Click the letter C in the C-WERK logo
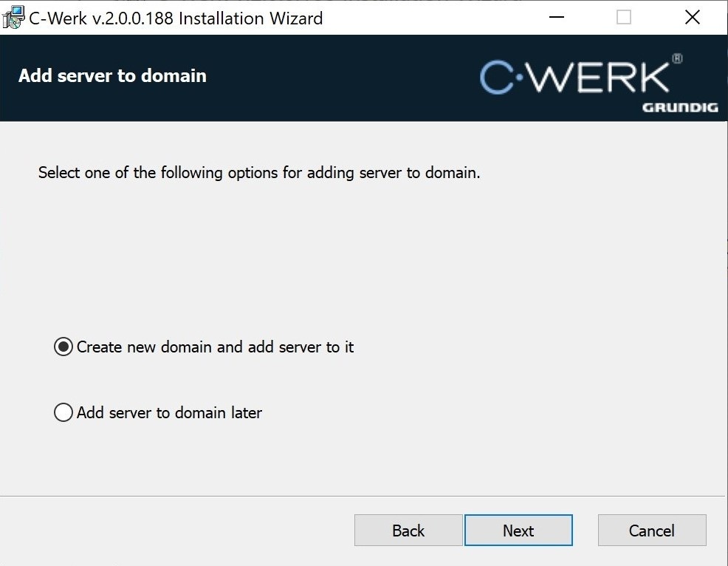The height and width of the screenshot is (566, 728). coord(496,77)
